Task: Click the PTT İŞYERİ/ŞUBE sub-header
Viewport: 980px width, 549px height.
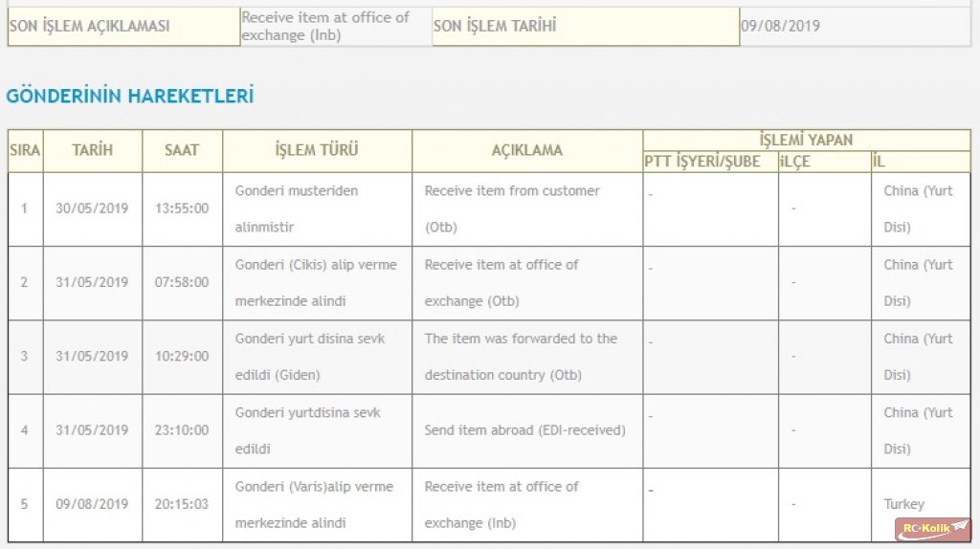Action: (x=702, y=162)
